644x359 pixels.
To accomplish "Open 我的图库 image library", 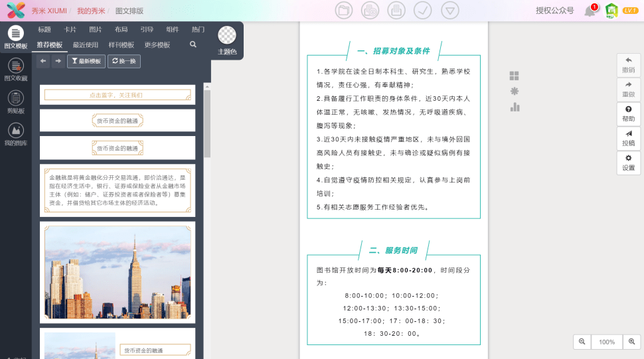I will point(16,135).
